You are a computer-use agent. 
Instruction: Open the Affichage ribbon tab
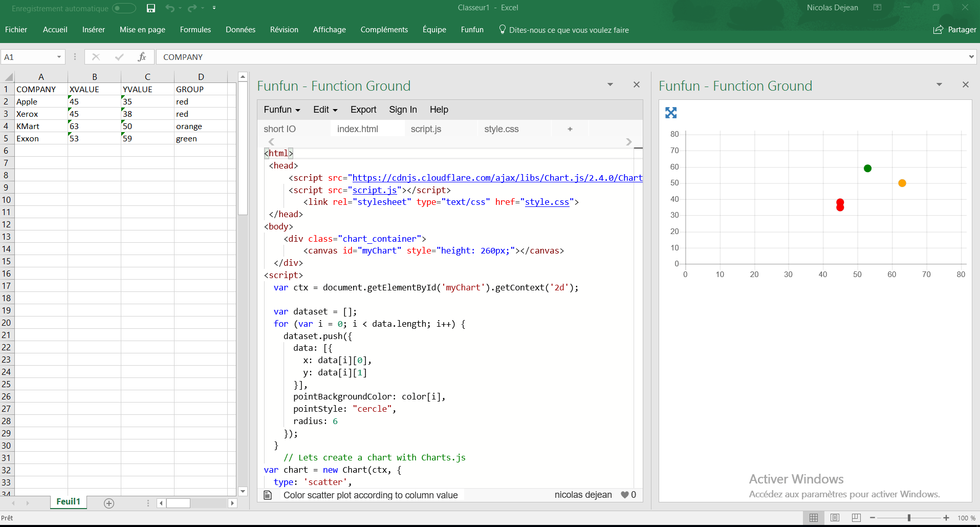tap(330, 30)
